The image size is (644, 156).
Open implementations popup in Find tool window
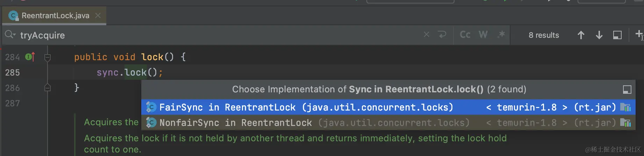coord(627,90)
